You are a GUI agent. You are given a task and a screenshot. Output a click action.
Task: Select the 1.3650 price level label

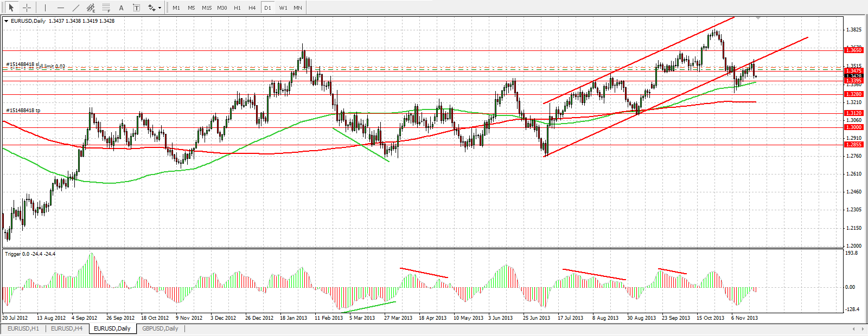(x=854, y=50)
